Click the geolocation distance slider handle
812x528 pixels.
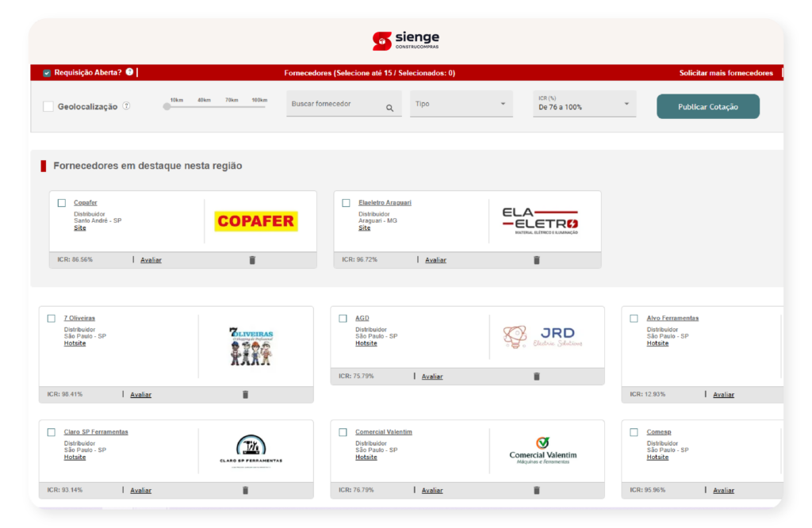[x=167, y=107]
